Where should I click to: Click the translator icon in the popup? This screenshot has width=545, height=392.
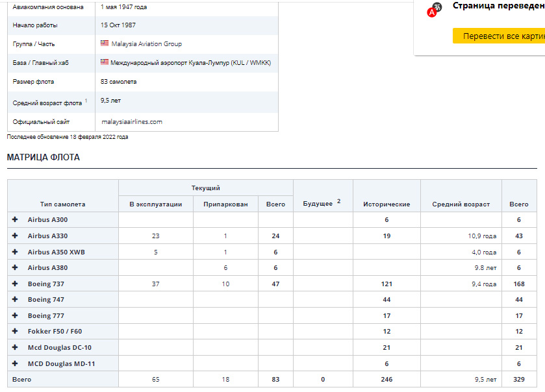pos(434,10)
